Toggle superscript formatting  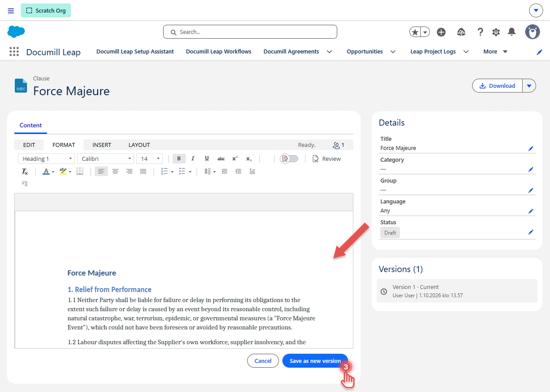(x=235, y=159)
